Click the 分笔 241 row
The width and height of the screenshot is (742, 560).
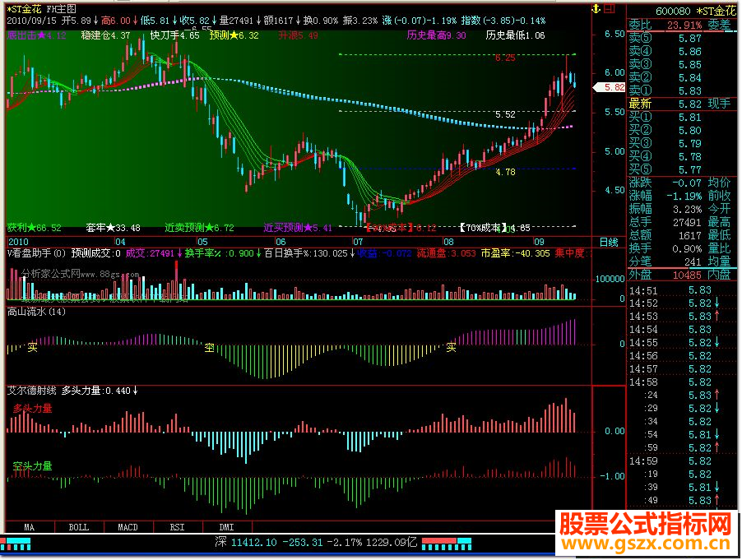click(x=665, y=261)
